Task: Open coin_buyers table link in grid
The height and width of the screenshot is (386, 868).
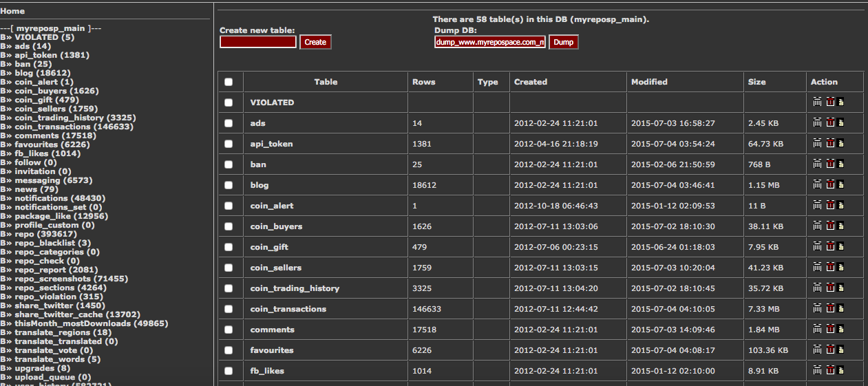Action: pyautogui.click(x=276, y=226)
